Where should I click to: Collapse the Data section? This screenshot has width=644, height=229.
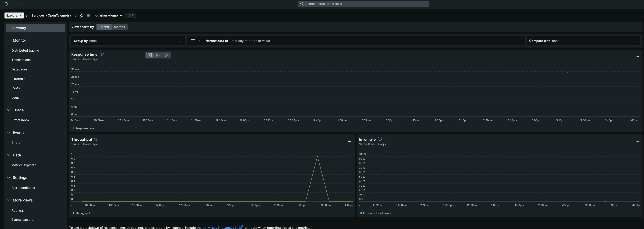click(x=9, y=155)
